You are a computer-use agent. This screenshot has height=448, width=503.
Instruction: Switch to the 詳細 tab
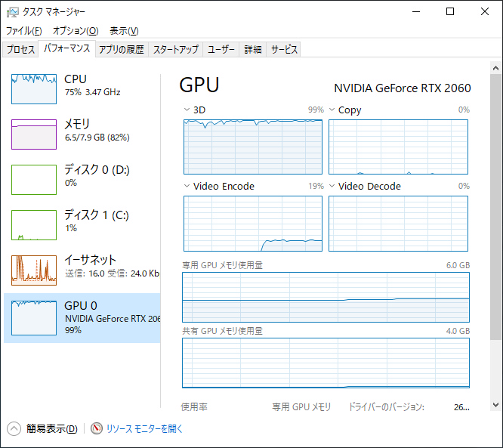[253, 49]
